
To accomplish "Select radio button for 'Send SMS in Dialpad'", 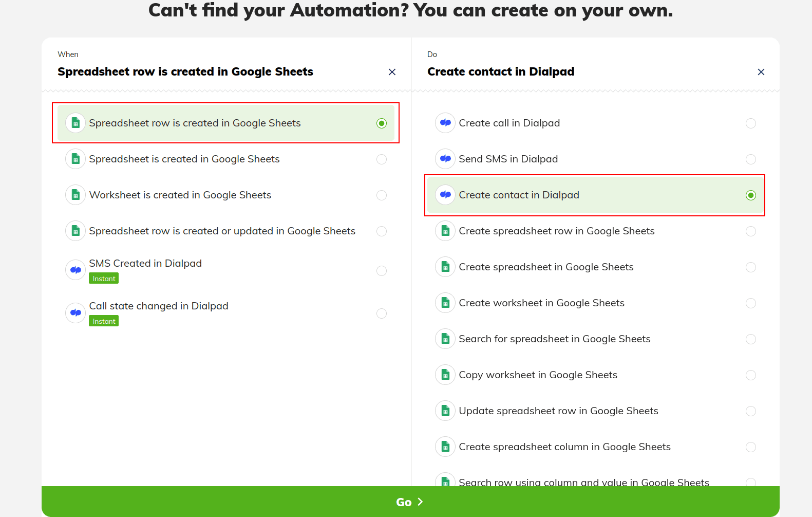I will (751, 159).
